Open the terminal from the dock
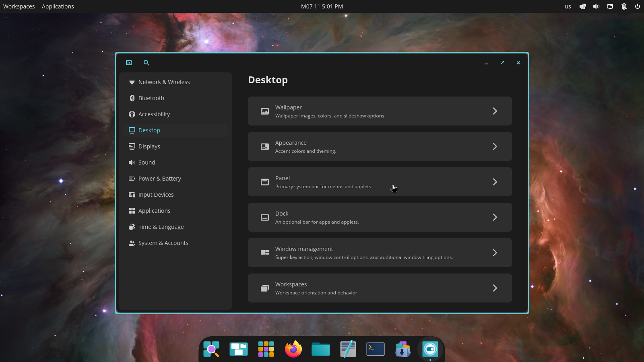The image size is (644, 362). click(x=375, y=349)
